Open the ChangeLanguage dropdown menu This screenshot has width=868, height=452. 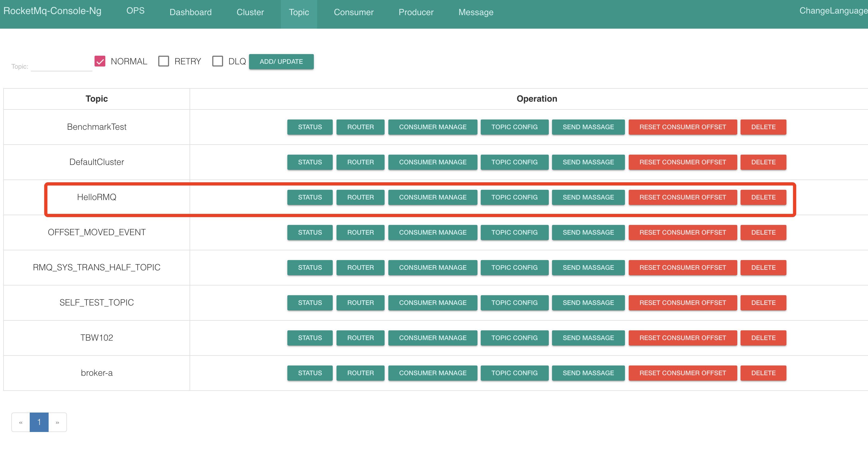click(833, 11)
